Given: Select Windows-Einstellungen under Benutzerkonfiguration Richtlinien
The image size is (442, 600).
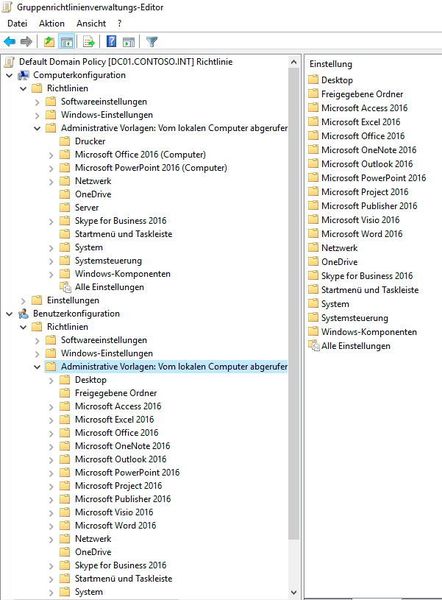Looking at the screenshot, I should [x=107, y=353].
